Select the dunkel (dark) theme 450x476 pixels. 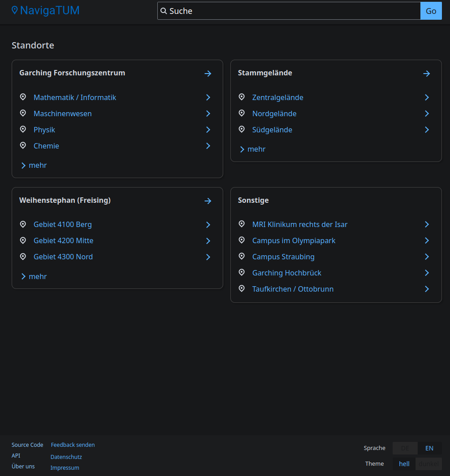pyautogui.click(x=428, y=464)
